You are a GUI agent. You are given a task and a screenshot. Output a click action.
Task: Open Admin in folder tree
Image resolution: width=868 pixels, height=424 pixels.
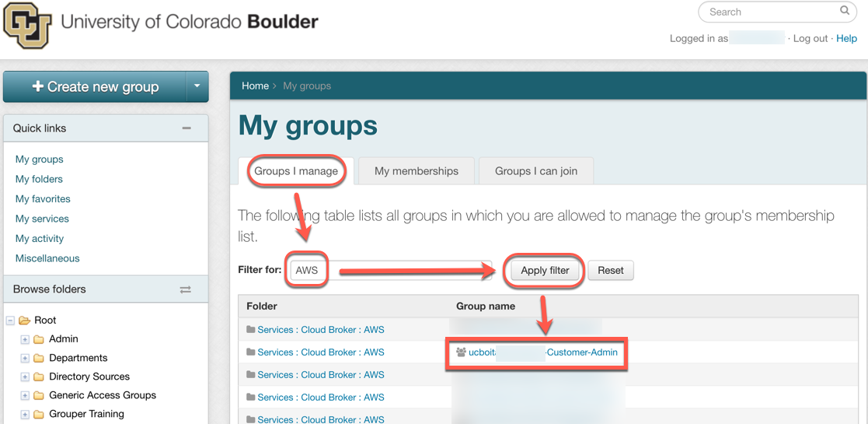point(64,338)
